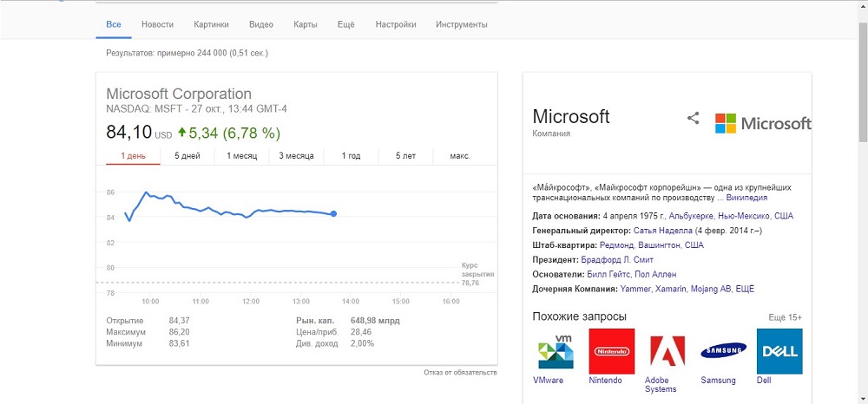The image size is (868, 404).
Task: Select the Dell logo tile
Action: (779, 351)
